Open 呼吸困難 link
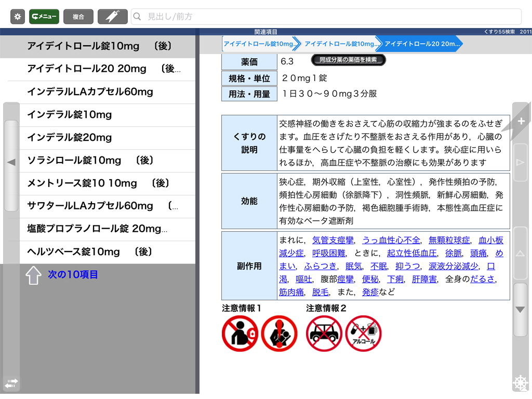 (x=329, y=253)
